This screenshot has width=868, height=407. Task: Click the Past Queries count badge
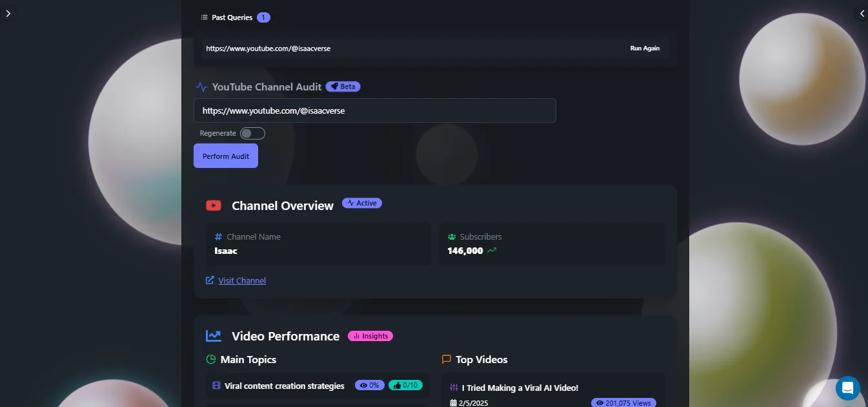263,17
